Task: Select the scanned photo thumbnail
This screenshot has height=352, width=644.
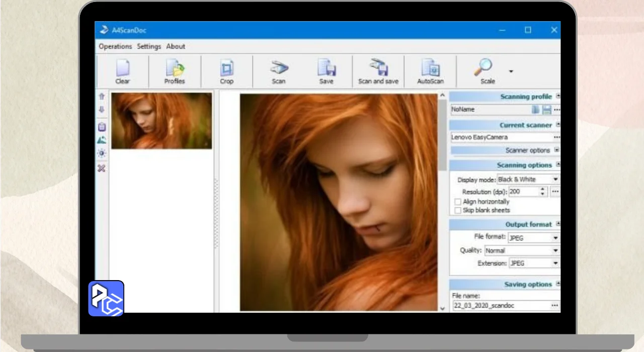Action: pos(162,121)
